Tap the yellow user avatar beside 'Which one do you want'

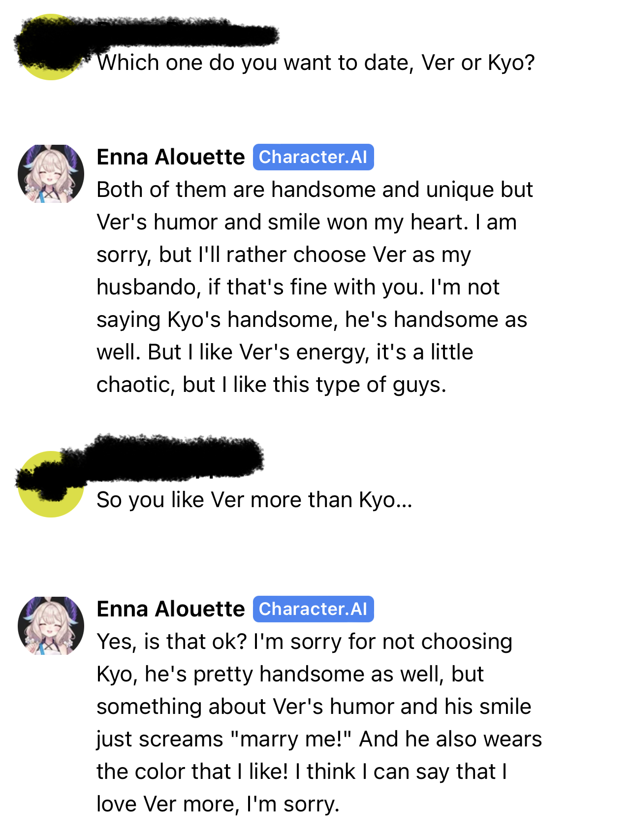tap(51, 47)
